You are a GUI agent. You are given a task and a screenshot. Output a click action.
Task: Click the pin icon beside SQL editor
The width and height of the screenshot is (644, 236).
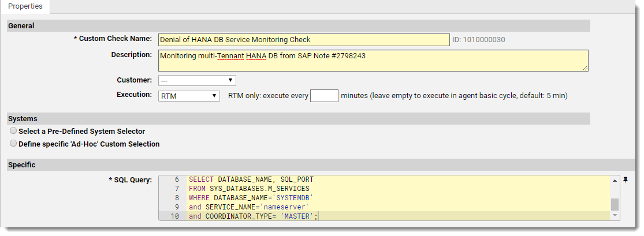[x=625, y=180]
